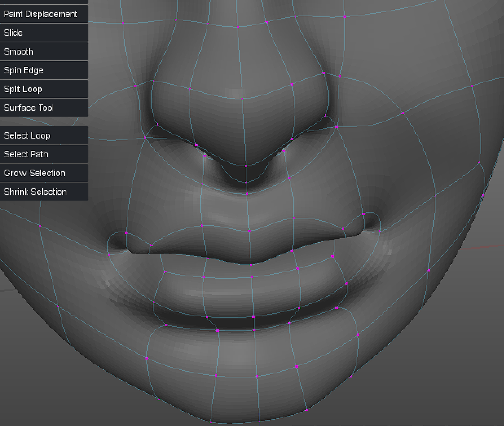Activate the Slide tool
504x426 pixels.
(x=44, y=33)
